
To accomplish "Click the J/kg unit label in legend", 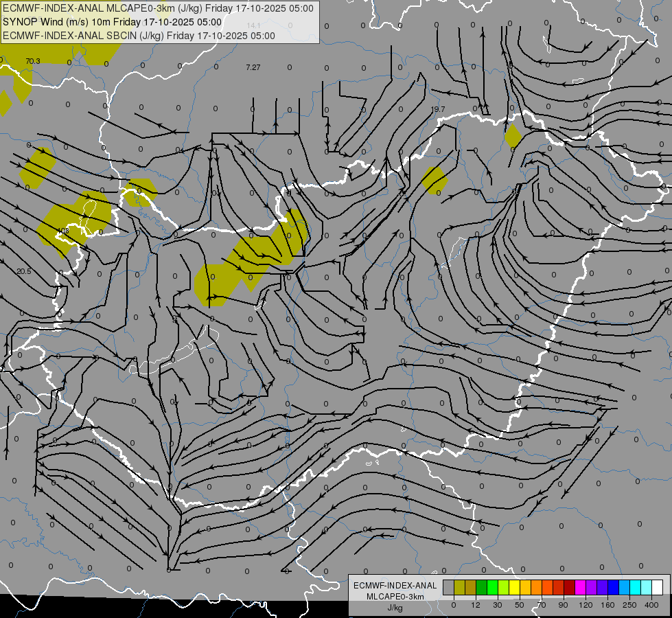I will click(x=395, y=608).
